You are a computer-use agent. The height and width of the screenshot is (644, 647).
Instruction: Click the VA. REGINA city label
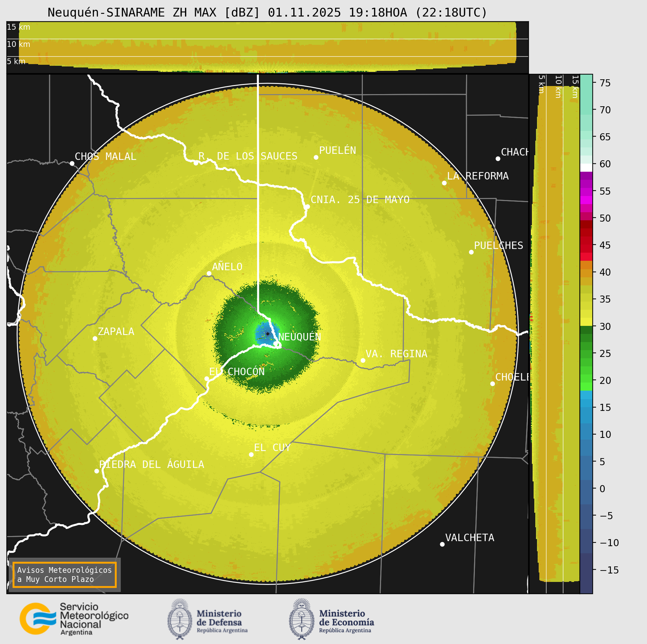click(x=396, y=354)
